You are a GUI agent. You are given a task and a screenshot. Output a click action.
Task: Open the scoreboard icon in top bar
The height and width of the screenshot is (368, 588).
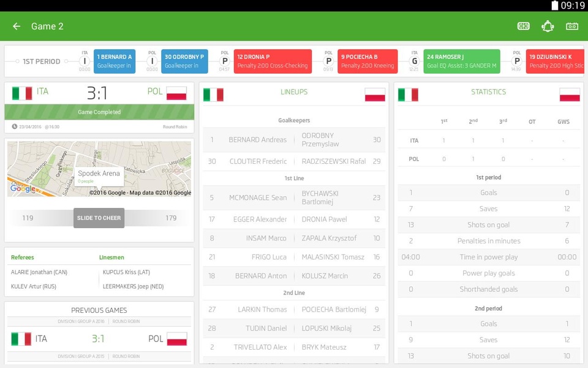point(572,26)
